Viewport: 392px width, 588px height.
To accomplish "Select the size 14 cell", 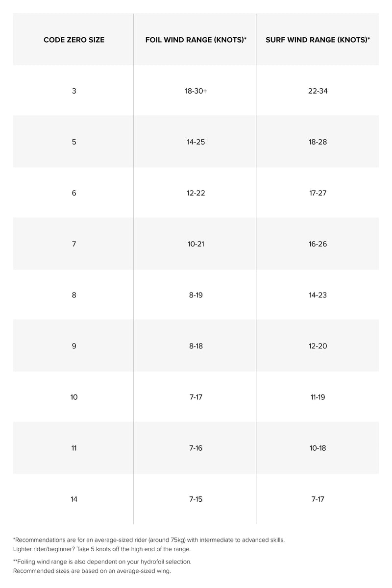I will 74,499.
